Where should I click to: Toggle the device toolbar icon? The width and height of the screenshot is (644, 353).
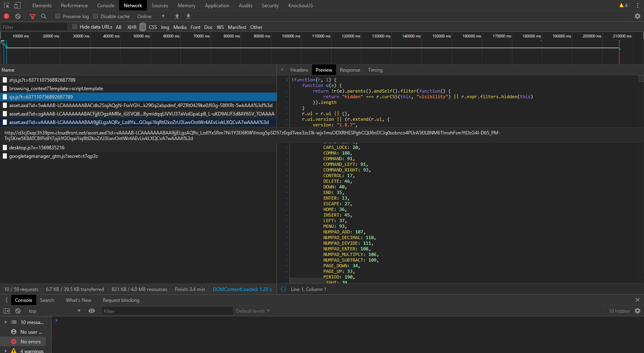pyautogui.click(x=17, y=6)
